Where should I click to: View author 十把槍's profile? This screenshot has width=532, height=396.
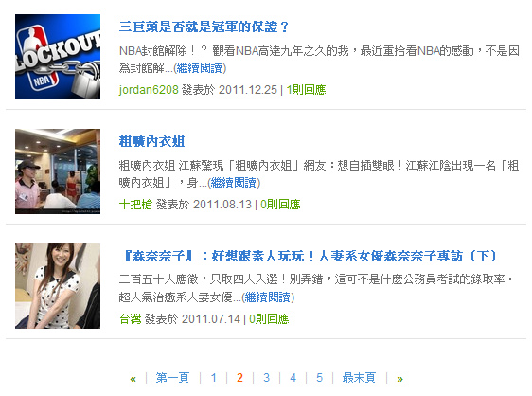[x=135, y=205]
